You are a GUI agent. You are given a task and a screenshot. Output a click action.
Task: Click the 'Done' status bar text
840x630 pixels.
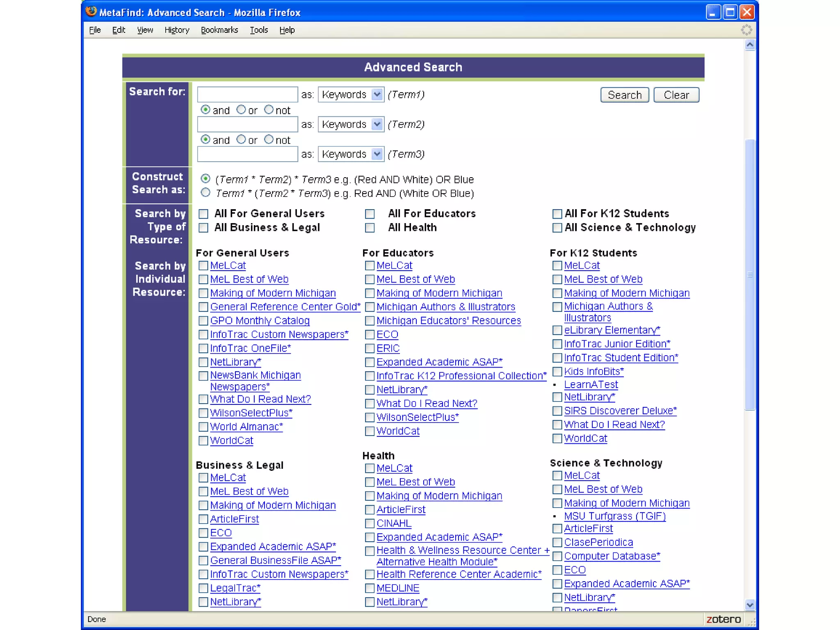point(97,619)
